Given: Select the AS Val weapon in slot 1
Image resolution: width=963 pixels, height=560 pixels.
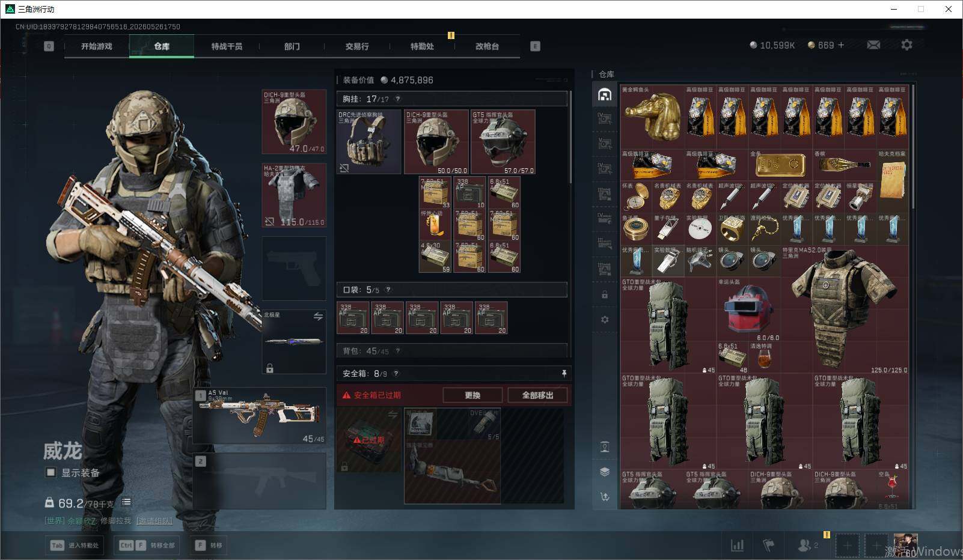Looking at the screenshot, I should 260,416.
